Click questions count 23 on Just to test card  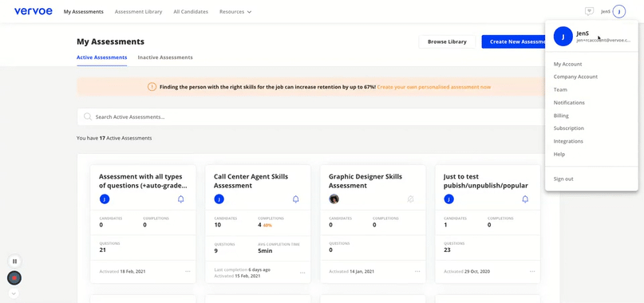447,250
